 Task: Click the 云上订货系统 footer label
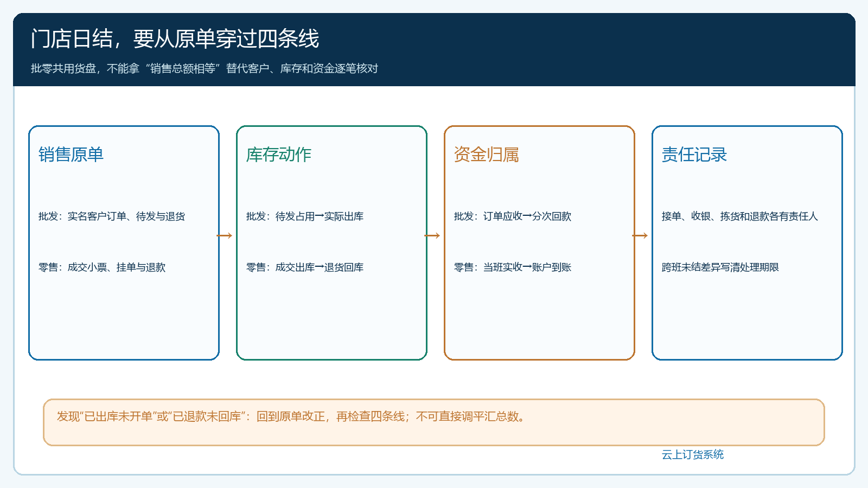pyautogui.click(x=692, y=454)
